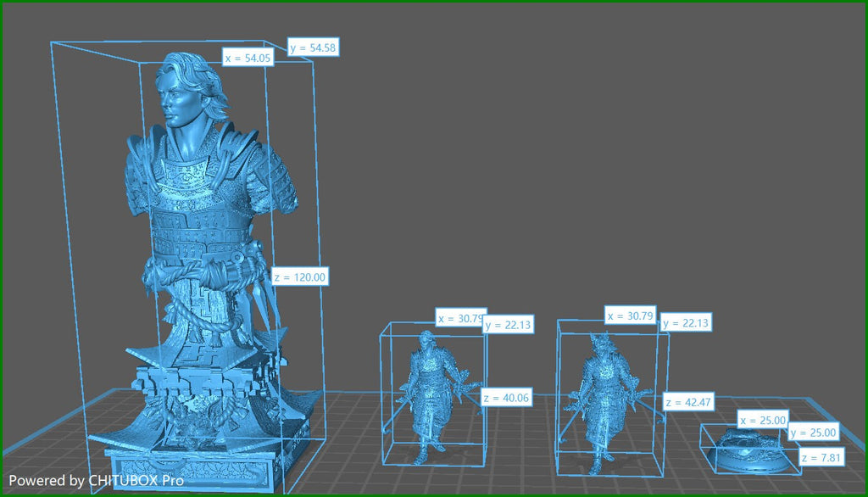The image size is (868, 497).
Task: Select the large samurai bust model
Action: pos(205,271)
